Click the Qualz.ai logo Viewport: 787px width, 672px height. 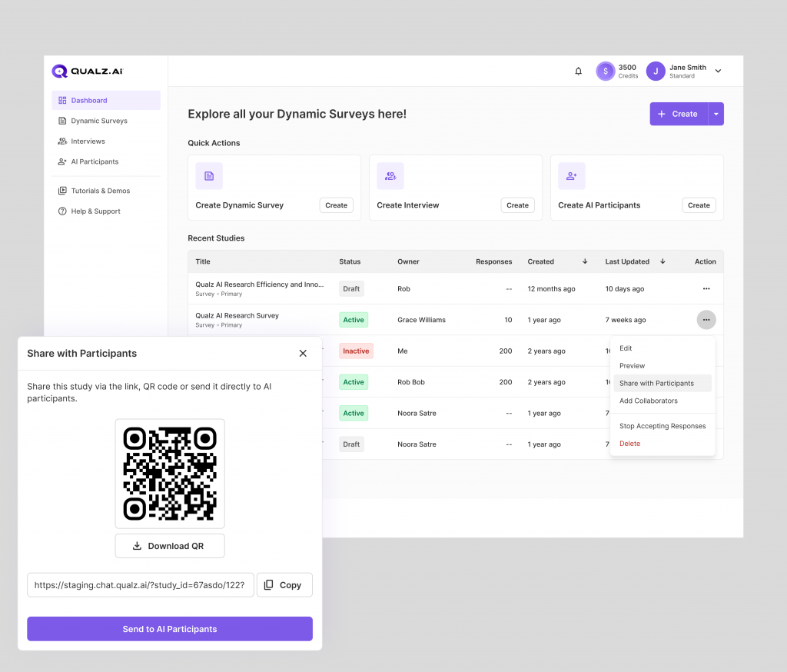coord(87,72)
